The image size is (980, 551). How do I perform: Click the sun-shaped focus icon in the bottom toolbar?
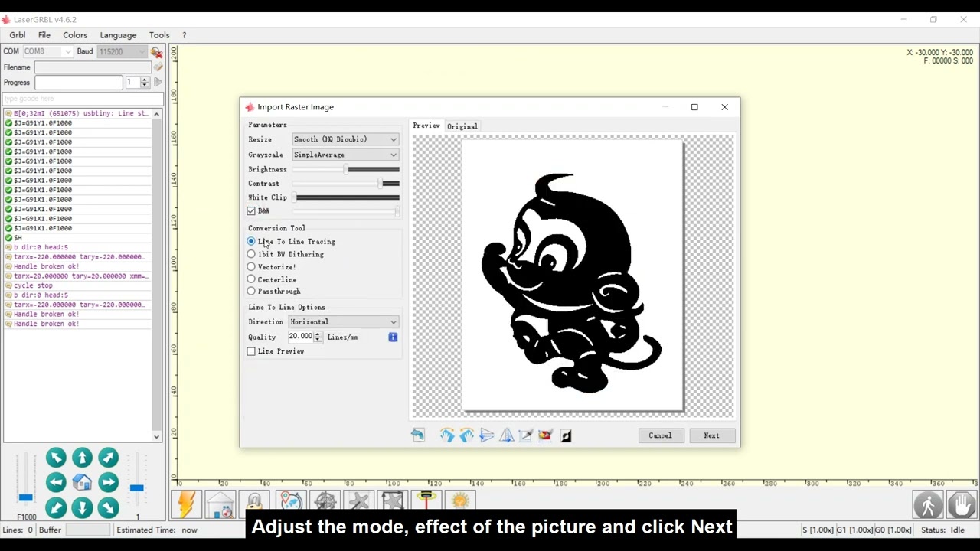tap(460, 502)
